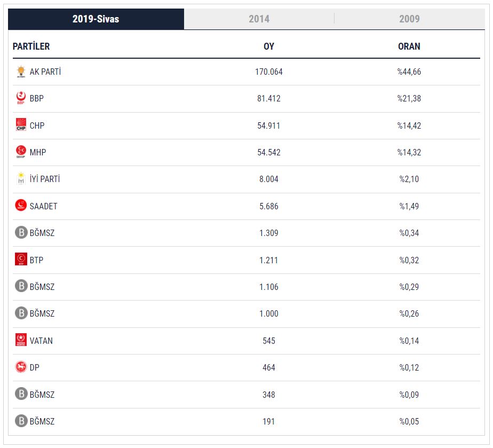This screenshot has width=493, height=448.
Task: Click the gray B icon with 191 votes
Action: click(x=21, y=421)
